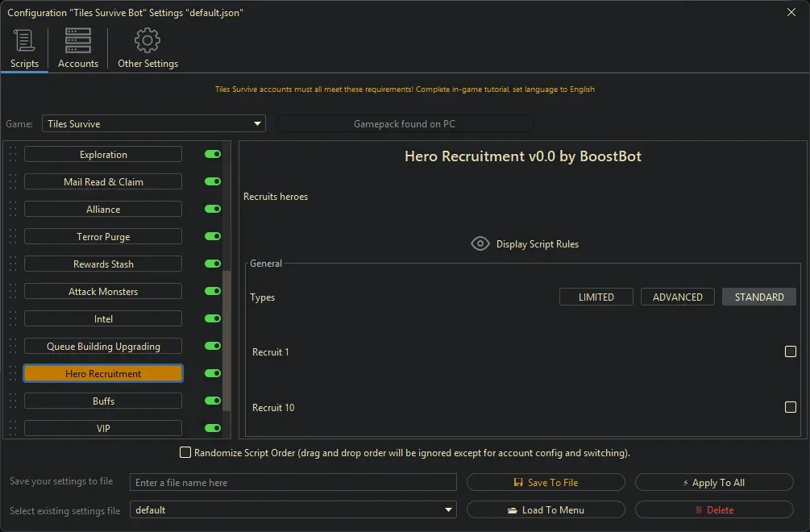Viewport: 810px width, 532px height.
Task: Click the file name input field
Action: tap(293, 483)
